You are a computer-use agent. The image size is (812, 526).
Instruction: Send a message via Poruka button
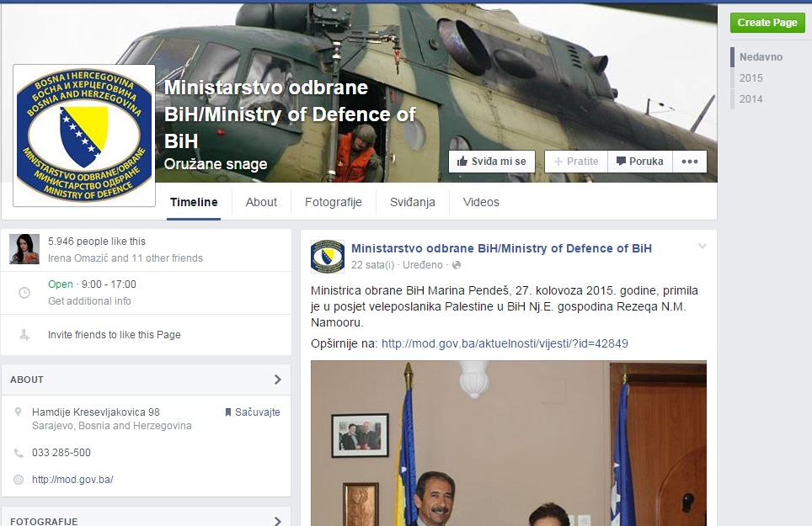tap(639, 162)
